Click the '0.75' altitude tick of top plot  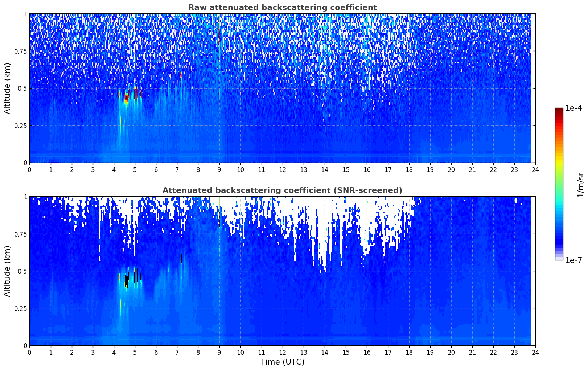click(x=21, y=51)
